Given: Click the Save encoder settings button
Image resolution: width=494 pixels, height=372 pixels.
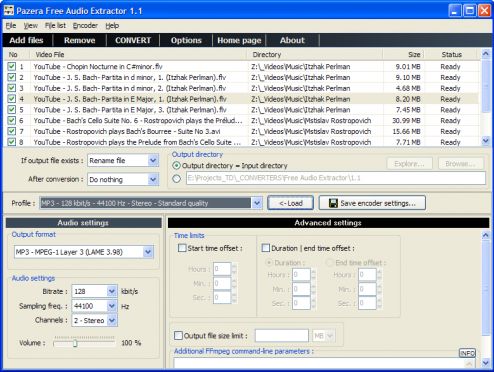Looking at the screenshot, I should (x=372, y=203).
